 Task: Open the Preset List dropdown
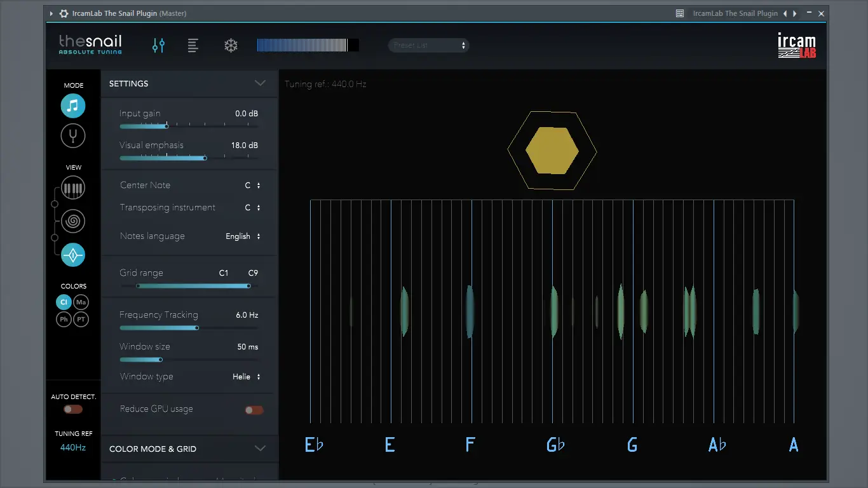click(428, 45)
